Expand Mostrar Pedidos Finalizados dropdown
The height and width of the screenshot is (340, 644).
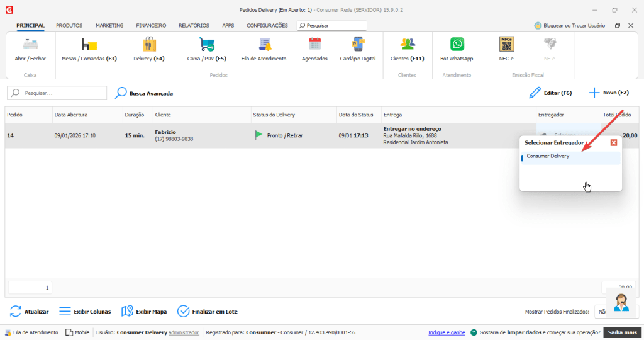(601, 312)
